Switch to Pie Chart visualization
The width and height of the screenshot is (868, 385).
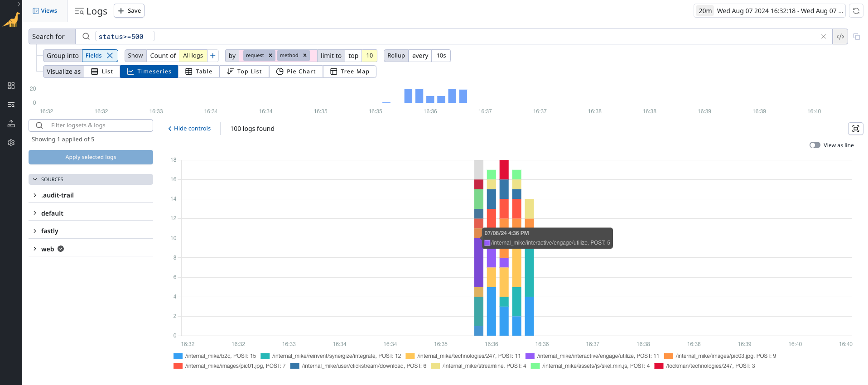[x=296, y=72]
